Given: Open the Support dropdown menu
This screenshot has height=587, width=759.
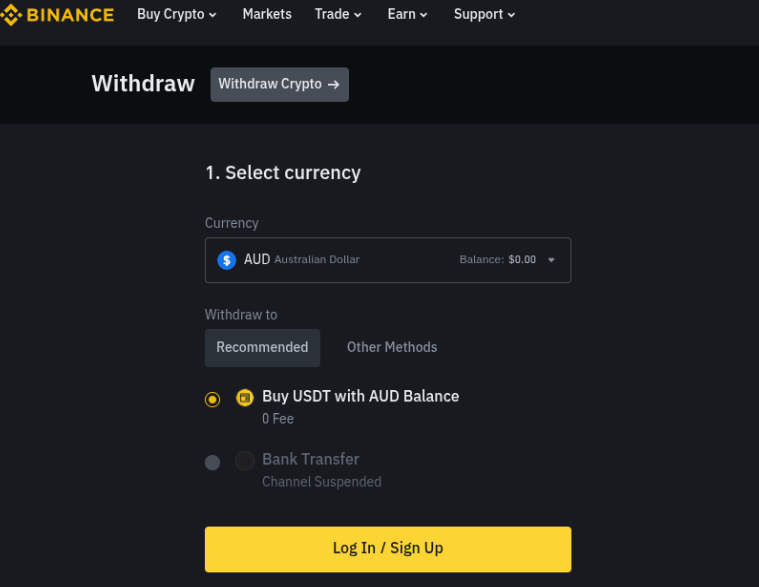Looking at the screenshot, I should point(484,15).
